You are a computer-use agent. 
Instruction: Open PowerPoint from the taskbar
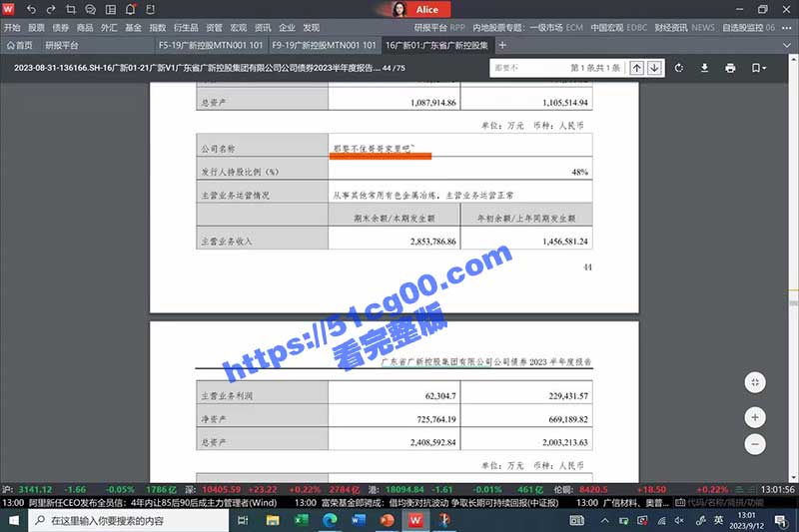388,520
